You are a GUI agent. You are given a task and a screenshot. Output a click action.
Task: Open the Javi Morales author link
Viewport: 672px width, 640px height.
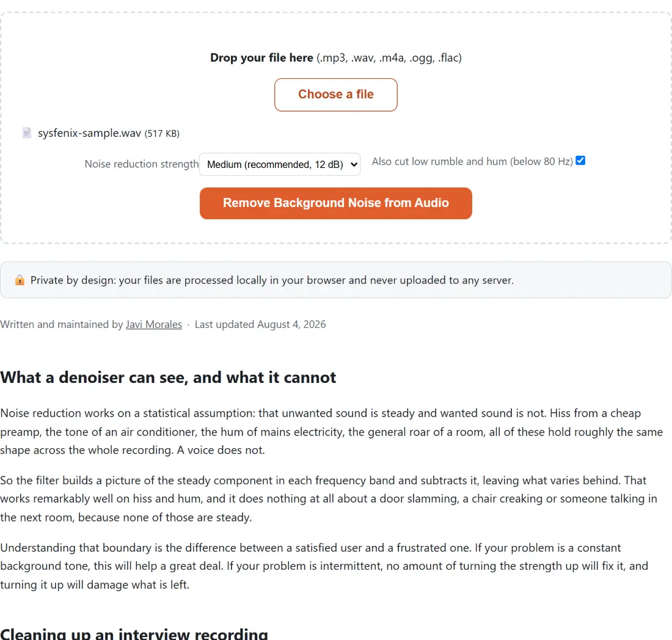pos(154,324)
